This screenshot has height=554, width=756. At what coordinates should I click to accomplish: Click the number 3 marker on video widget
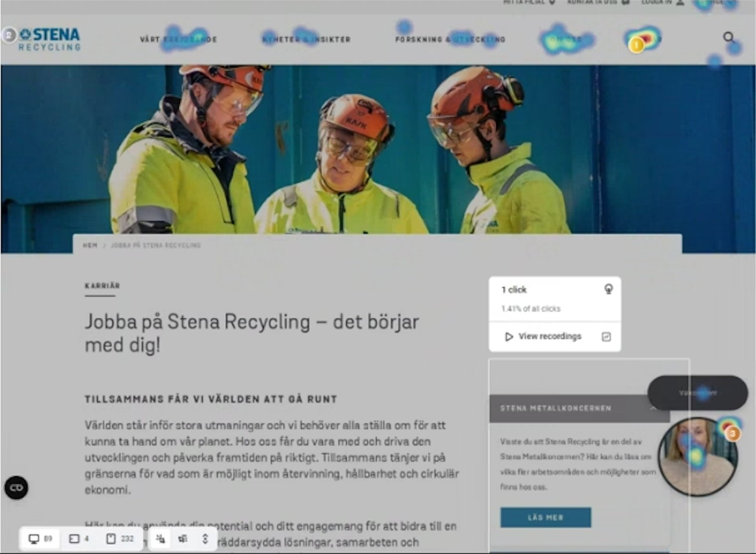tap(733, 433)
